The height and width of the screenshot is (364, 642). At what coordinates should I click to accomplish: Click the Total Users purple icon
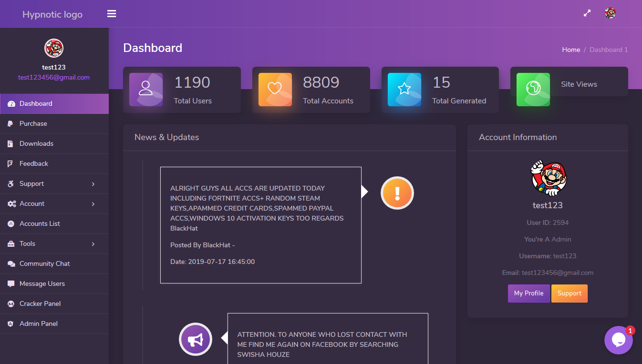pos(146,90)
